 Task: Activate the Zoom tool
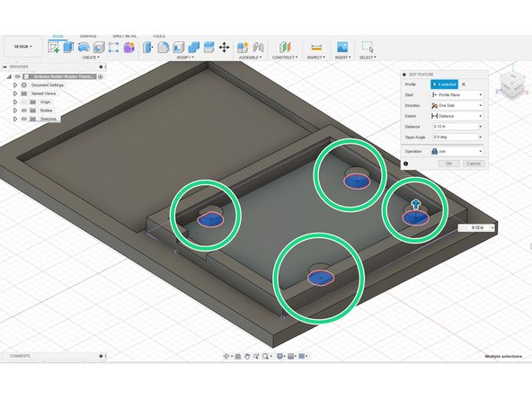tap(256, 356)
